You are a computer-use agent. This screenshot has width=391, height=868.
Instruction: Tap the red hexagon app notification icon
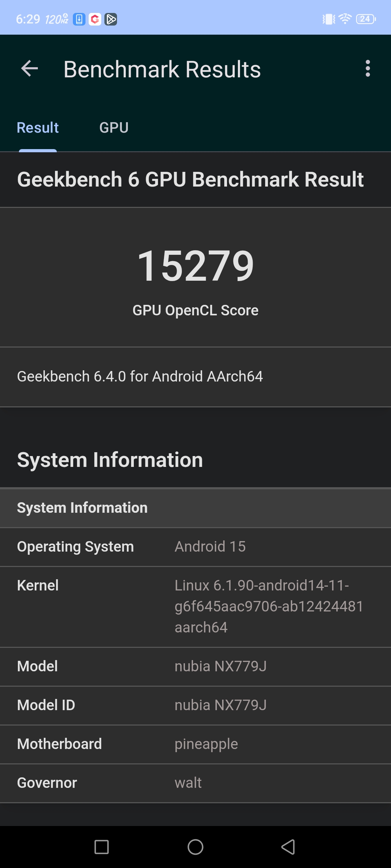point(95,19)
